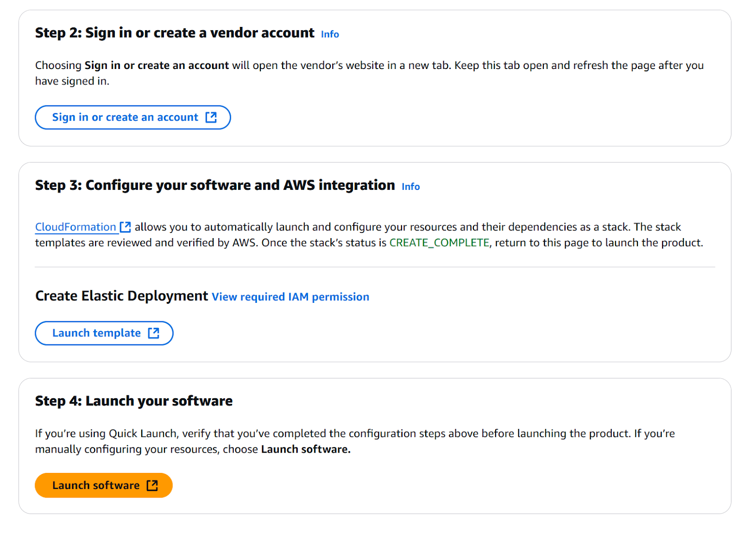Click the external-link icon in the Launch software button
This screenshot has width=756, height=540.
pyautogui.click(x=152, y=485)
